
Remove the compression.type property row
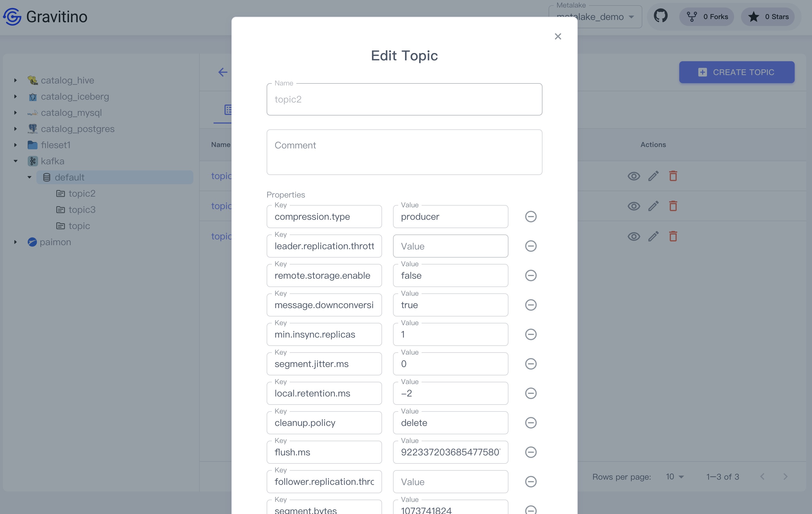click(530, 216)
